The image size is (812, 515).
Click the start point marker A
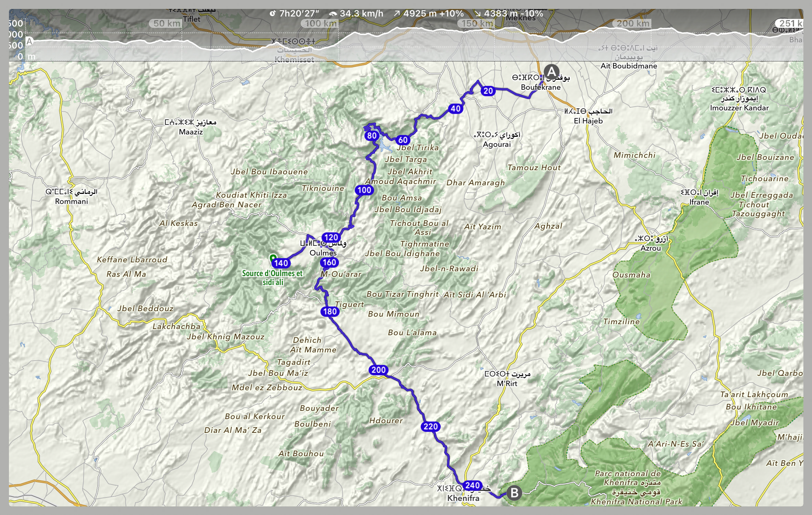click(x=552, y=72)
